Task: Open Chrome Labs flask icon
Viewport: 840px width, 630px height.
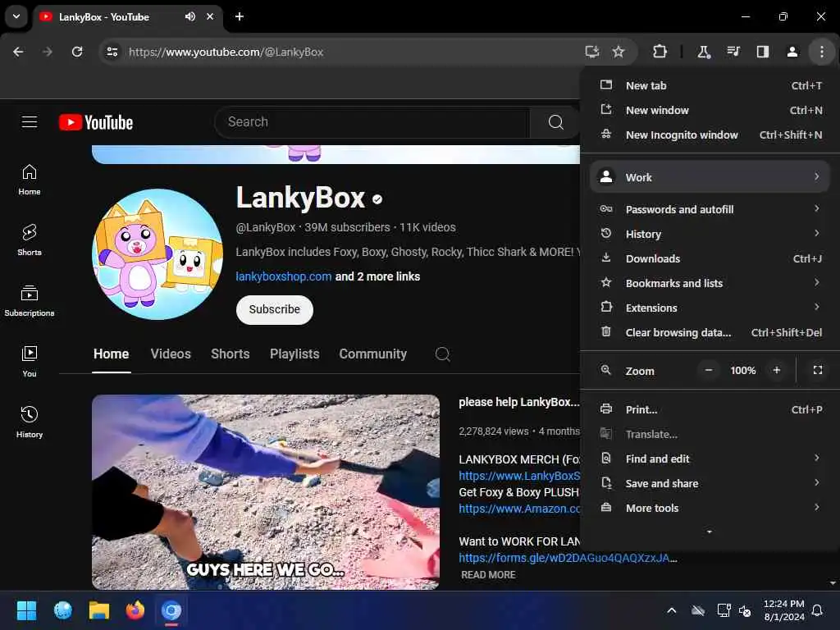Action: (x=703, y=52)
